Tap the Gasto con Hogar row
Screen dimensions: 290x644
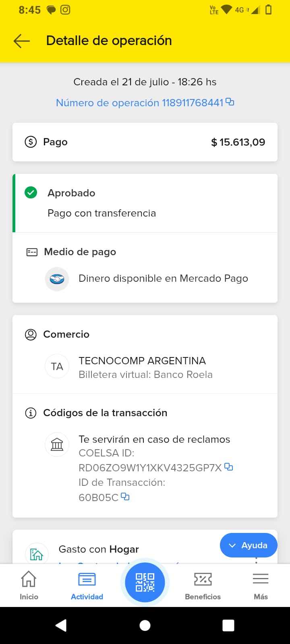[99, 549]
